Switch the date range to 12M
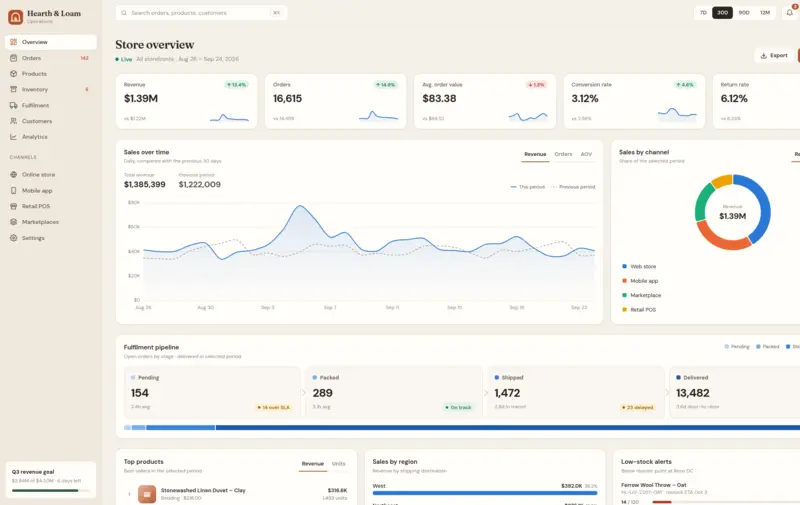The image size is (800, 505). pos(765,13)
